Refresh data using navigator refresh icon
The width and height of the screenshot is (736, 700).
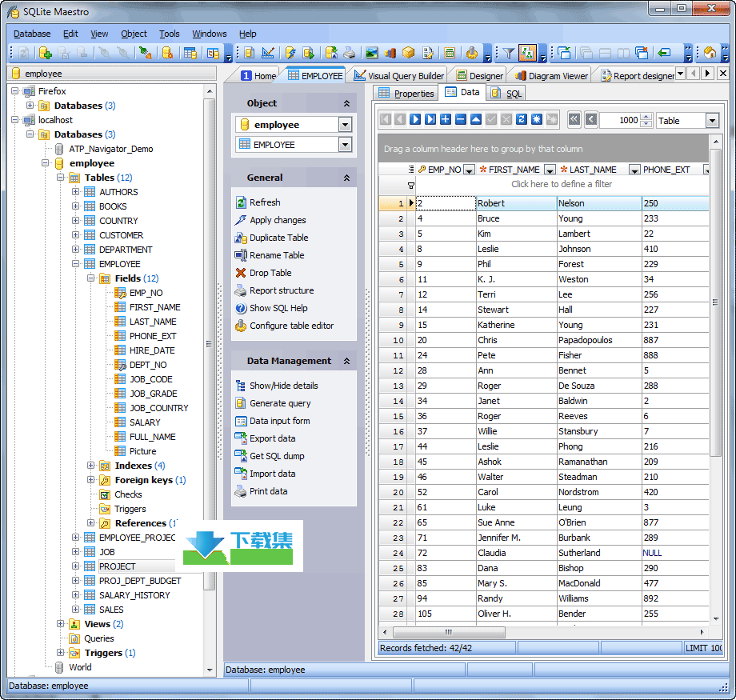point(522,119)
